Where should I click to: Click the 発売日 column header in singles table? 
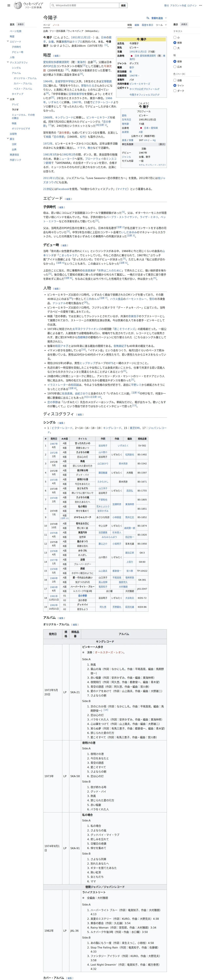point(54,439)
